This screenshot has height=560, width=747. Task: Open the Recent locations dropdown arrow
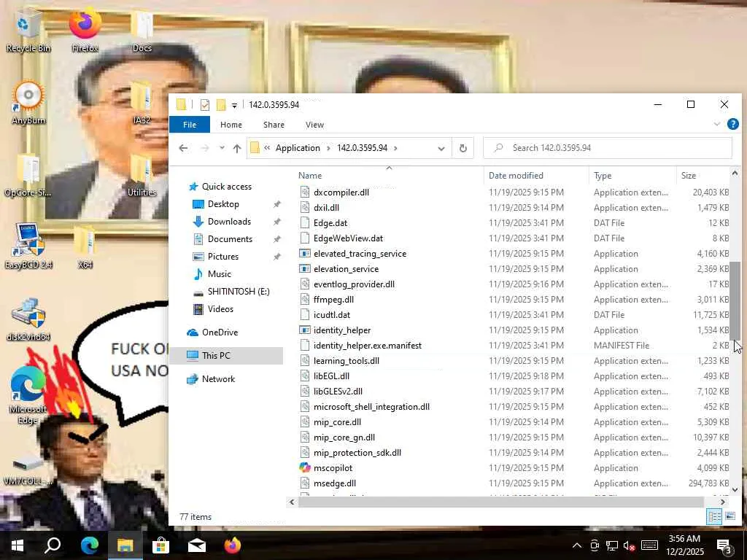tap(222, 148)
